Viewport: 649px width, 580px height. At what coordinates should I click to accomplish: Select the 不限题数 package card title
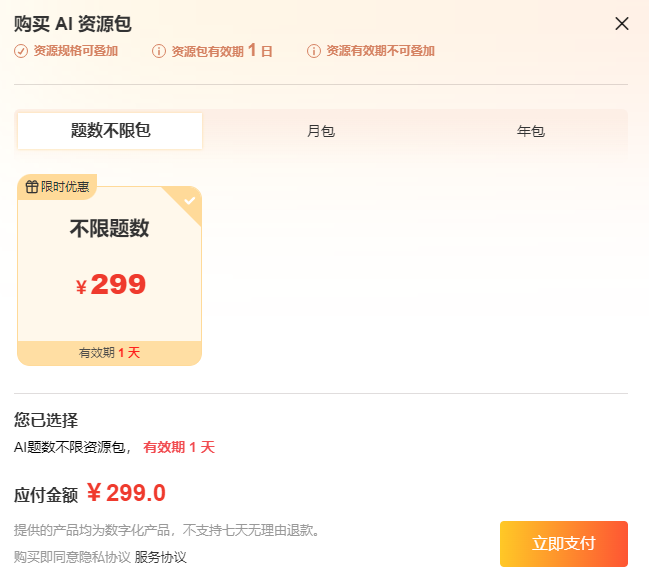click(109, 229)
